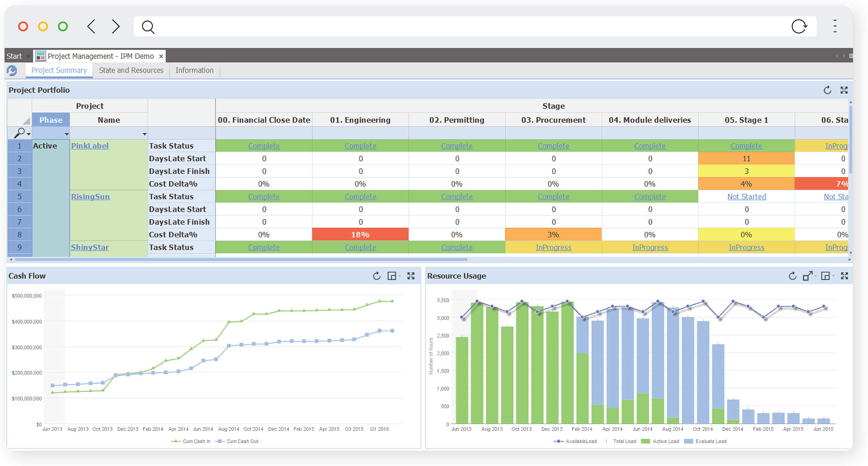Image resolution: width=868 pixels, height=466 pixels.
Task: Refresh the Resource Usage chart
Action: [792, 276]
